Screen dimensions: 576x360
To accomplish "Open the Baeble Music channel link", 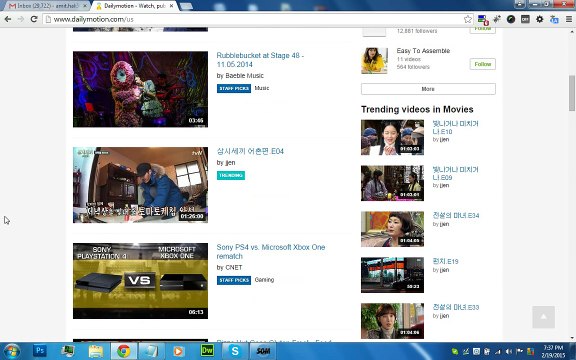I will point(244,76).
